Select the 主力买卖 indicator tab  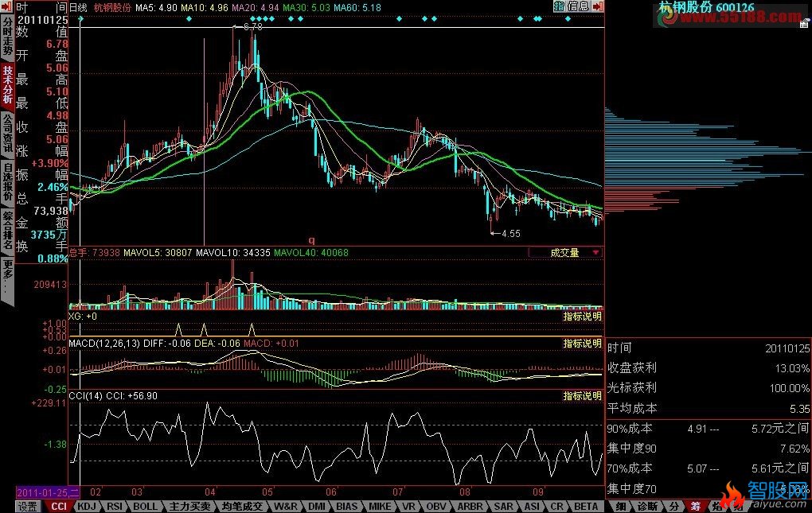[x=190, y=507]
